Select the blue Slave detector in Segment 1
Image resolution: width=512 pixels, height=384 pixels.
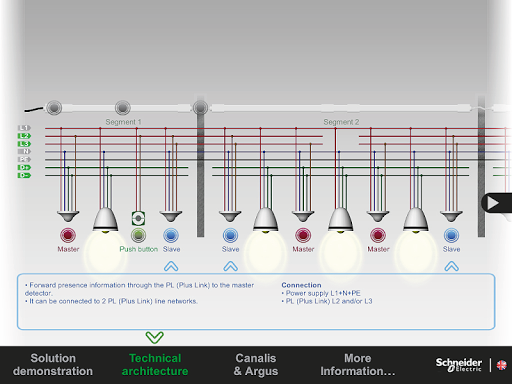click(x=171, y=235)
